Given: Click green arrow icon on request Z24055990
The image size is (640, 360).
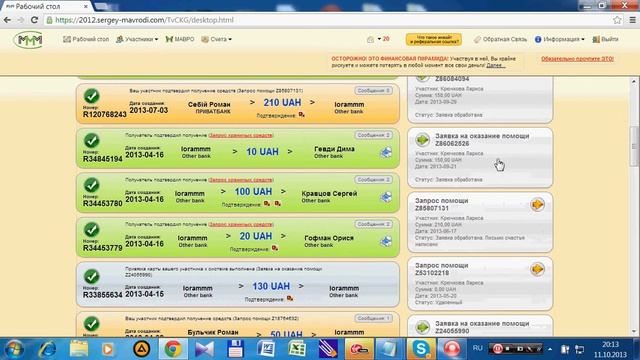Looking at the screenshot, I should (x=422, y=327).
